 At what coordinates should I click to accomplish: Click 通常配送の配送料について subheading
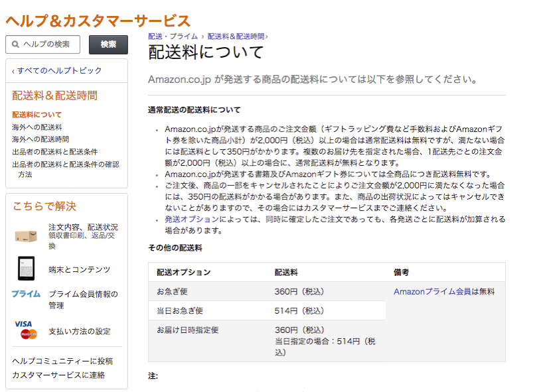tap(194, 110)
